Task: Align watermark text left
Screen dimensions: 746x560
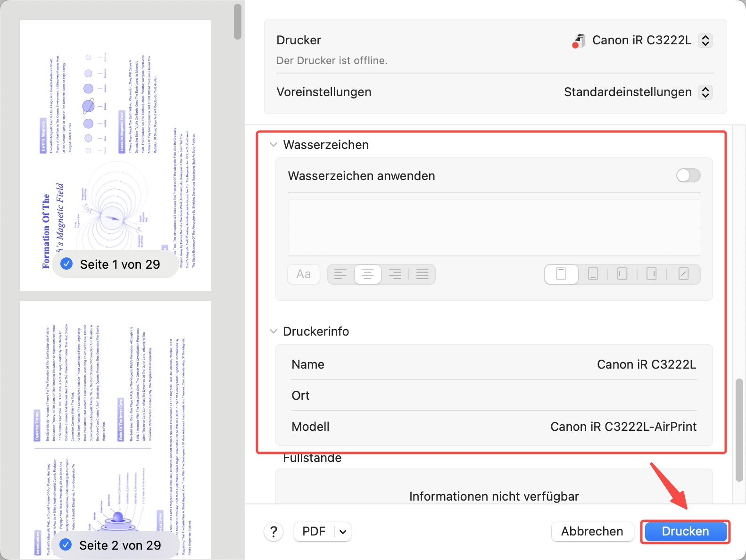Action: tap(340, 274)
